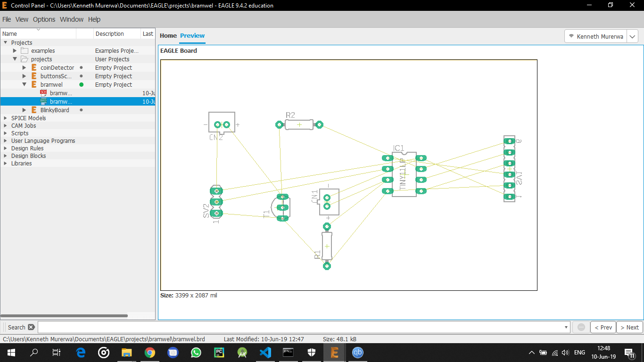Expand the SPICE Models node
The image size is (644, 362).
pos(5,118)
